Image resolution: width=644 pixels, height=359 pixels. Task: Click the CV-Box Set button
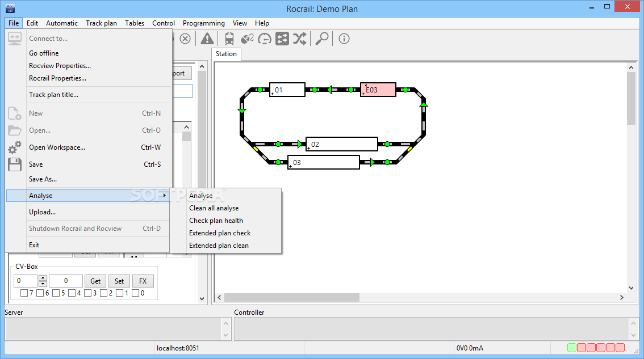[119, 281]
